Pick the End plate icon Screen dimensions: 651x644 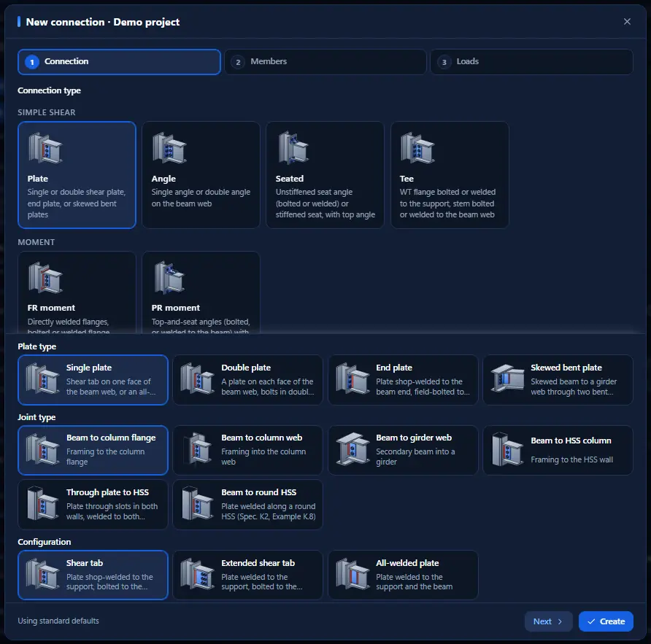[x=353, y=379]
